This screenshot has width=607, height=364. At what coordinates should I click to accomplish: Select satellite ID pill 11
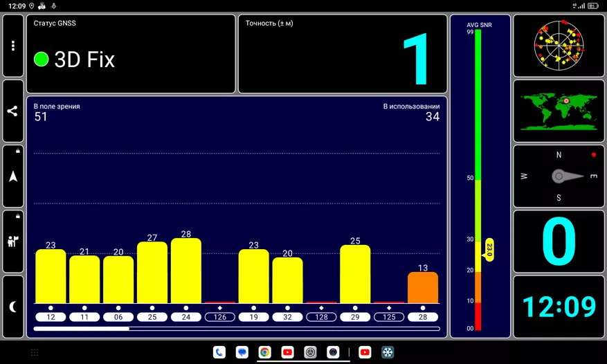point(84,317)
